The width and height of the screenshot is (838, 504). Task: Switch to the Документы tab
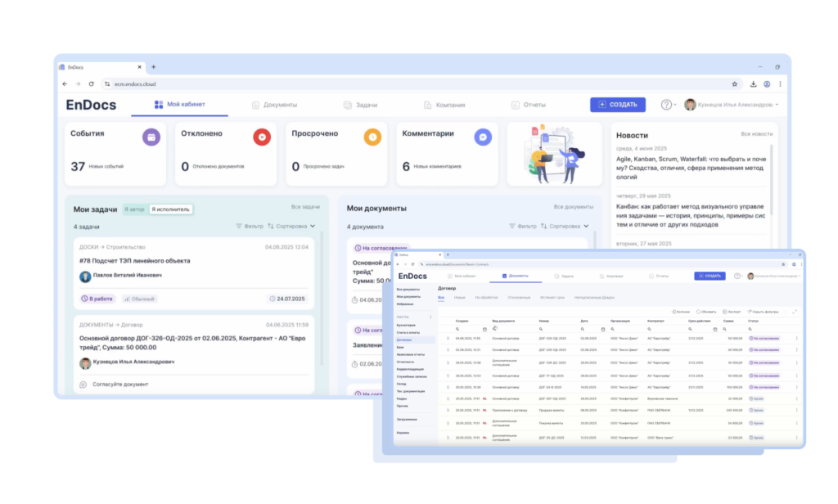click(x=274, y=105)
